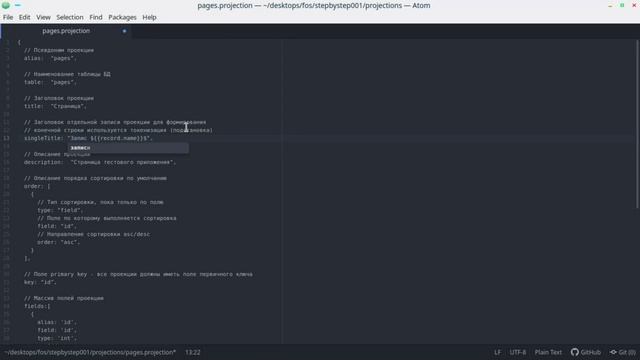
Task: Change the LF line ending setting
Action: [498, 352]
